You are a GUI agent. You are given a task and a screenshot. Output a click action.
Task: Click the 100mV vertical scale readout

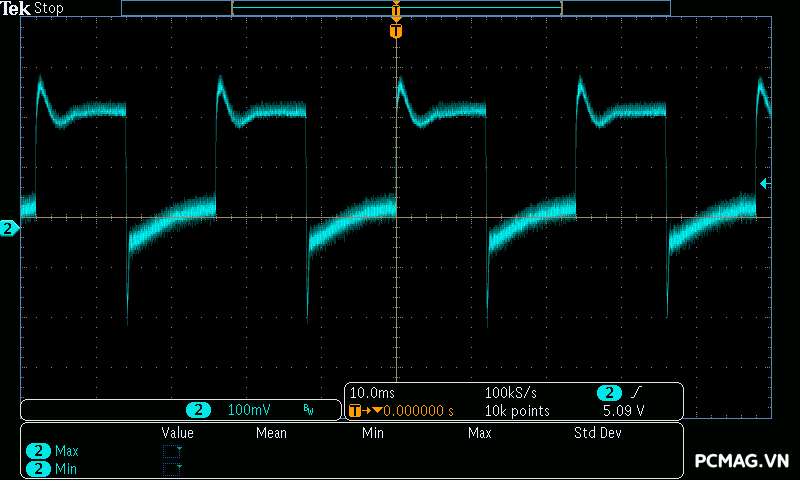coord(248,410)
